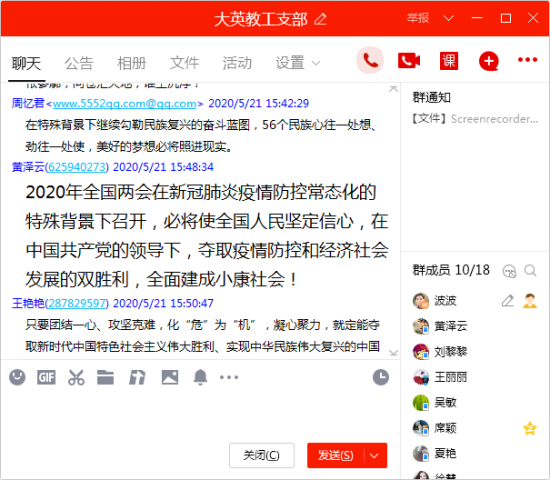This screenshot has height=480, width=550.
Task: Click 波波's avatar thumbnail
Action: [421, 301]
